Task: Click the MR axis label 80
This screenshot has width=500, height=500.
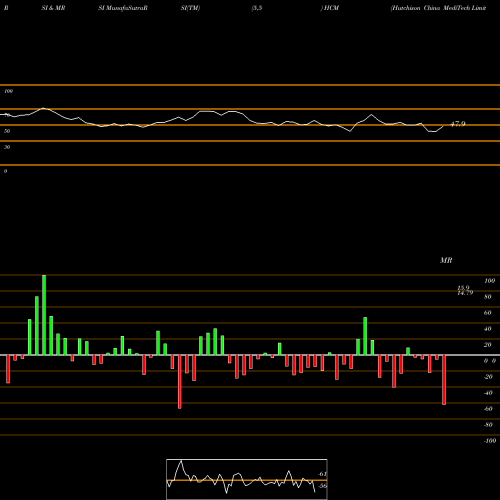Action: tap(488, 297)
